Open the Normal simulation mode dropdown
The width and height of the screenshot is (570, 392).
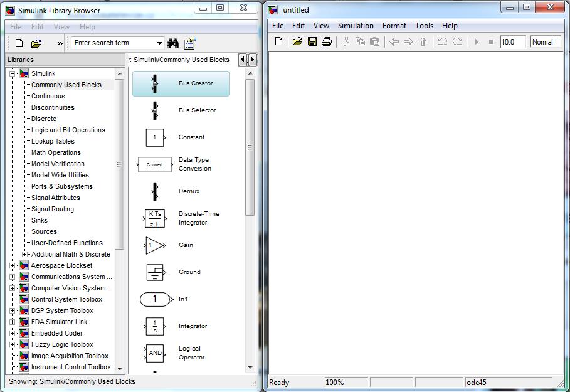546,42
